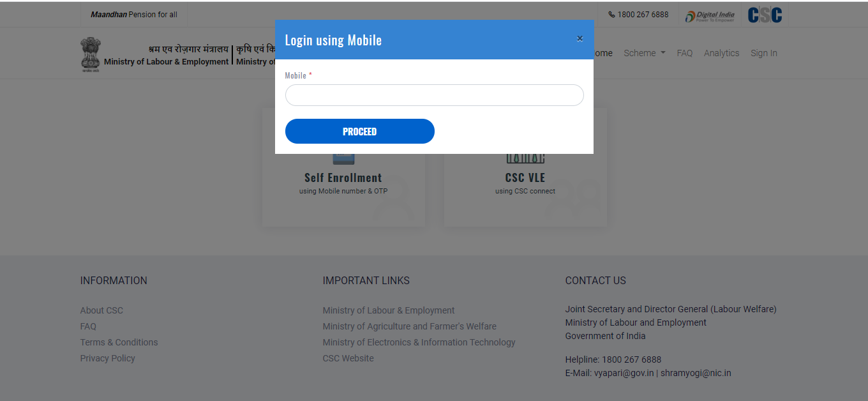Open Ministry of Agriculture and Farmer's Welfare link
This screenshot has width=868, height=401.
(409, 326)
